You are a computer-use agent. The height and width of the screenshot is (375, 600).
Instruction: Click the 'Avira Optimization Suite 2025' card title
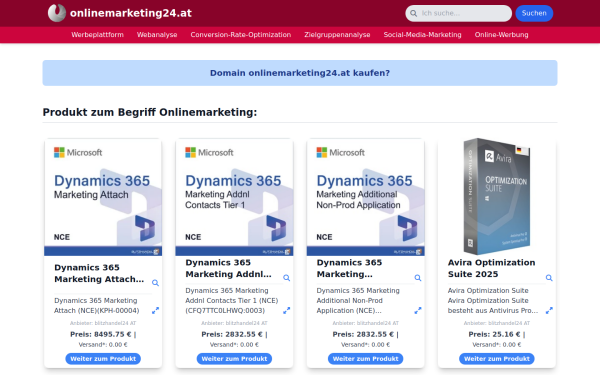(491, 268)
